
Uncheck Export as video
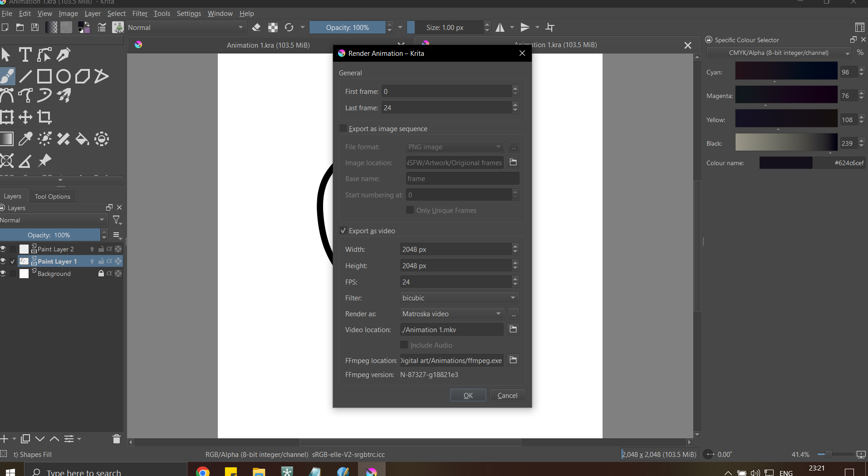pos(343,231)
